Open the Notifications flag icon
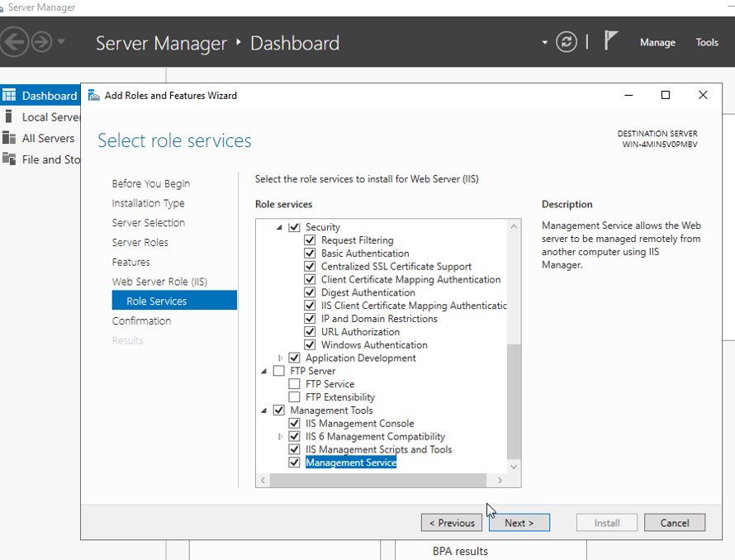 [x=610, y=40]
